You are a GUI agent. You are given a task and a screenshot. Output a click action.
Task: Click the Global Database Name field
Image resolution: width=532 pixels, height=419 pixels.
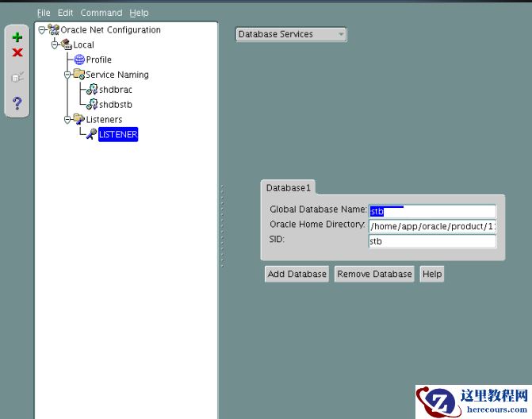pos(432,211)
